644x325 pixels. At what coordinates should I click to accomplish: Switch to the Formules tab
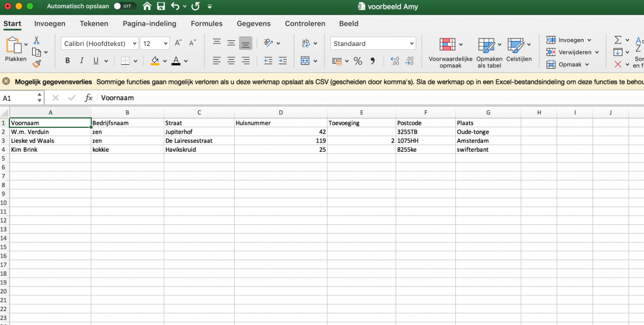click(x=206, y=24)
